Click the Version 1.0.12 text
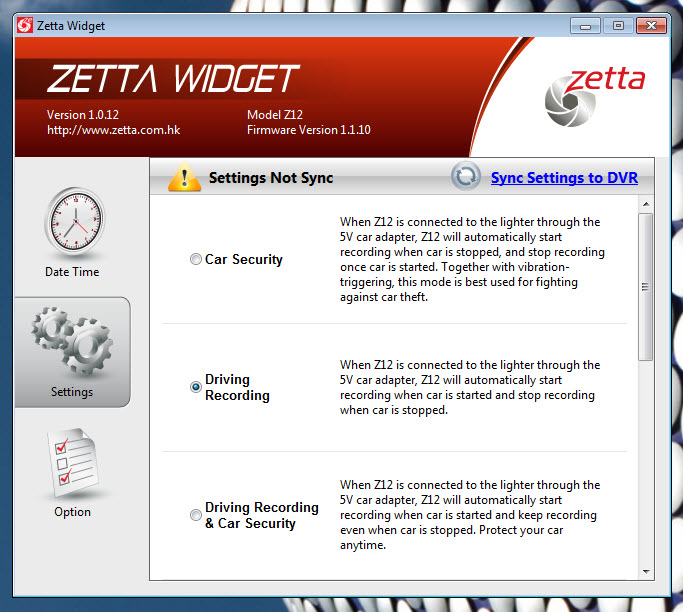This screenshot has width=683, height=612. (83, 115)
